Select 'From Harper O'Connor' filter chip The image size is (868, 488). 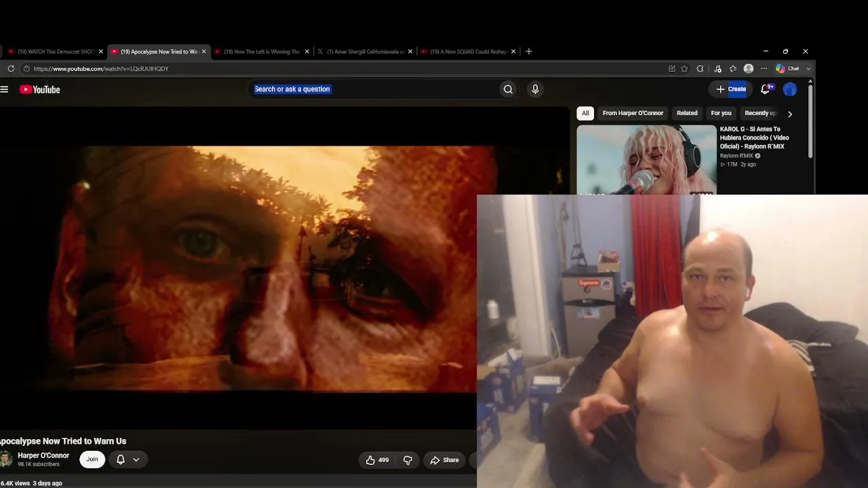[x=633, y=113]
